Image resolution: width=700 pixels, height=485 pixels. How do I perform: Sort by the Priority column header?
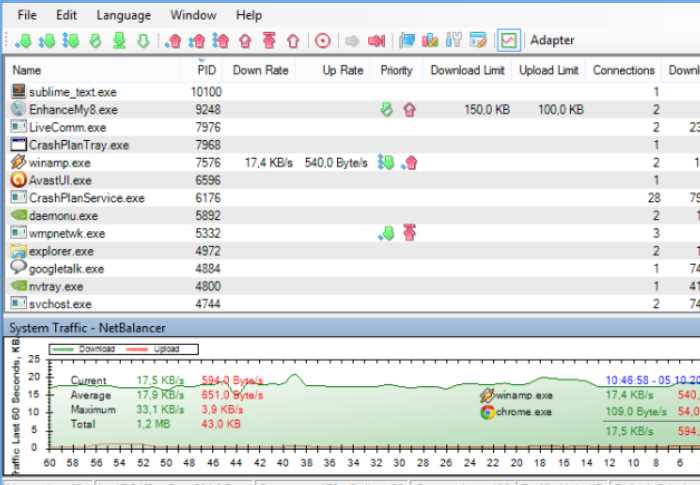396,71
